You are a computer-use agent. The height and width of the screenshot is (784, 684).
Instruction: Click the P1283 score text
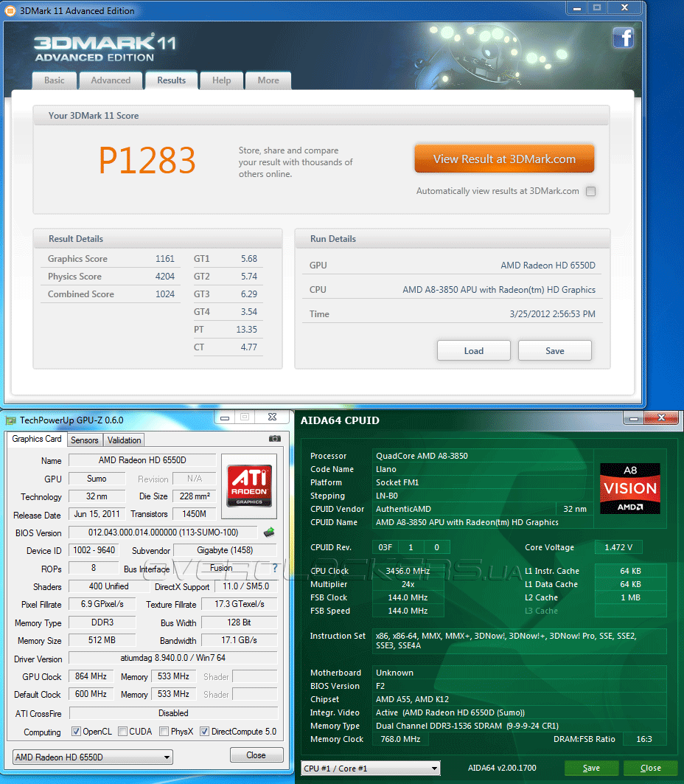pos(147,161)
